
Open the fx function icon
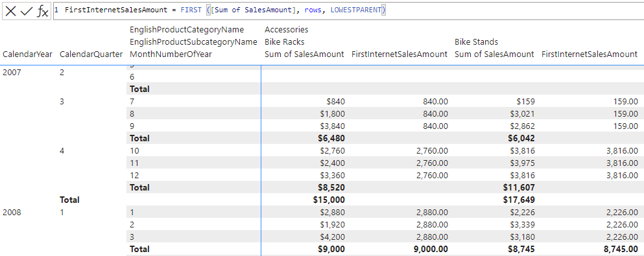click(42, 12)
